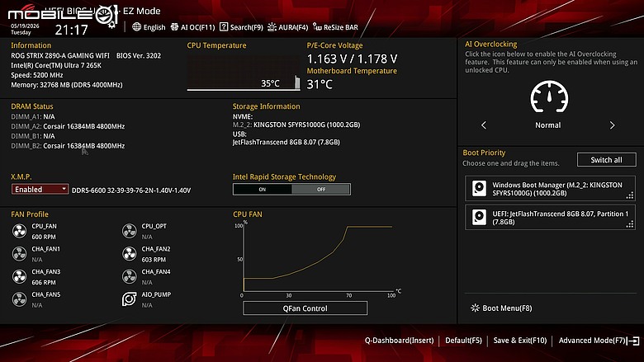The image size is (644, 362).
Task: Click the KINGSTON SFYRS1000G storage entry
Action: click(296, 125)
